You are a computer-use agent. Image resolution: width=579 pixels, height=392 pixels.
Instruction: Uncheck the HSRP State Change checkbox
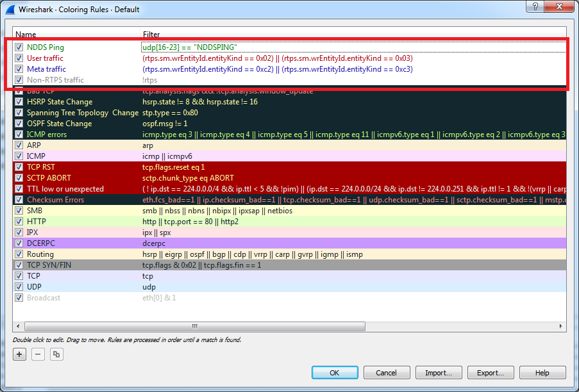point(19,102)
